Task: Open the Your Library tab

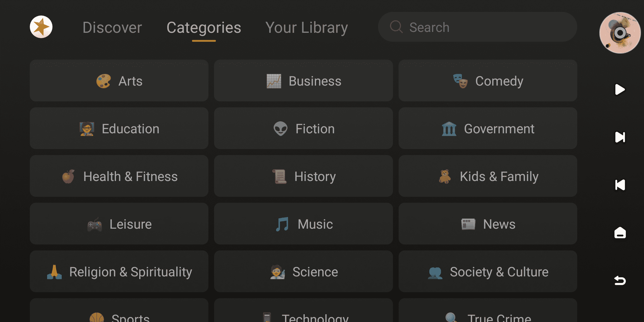Action: tap(306, 27)
